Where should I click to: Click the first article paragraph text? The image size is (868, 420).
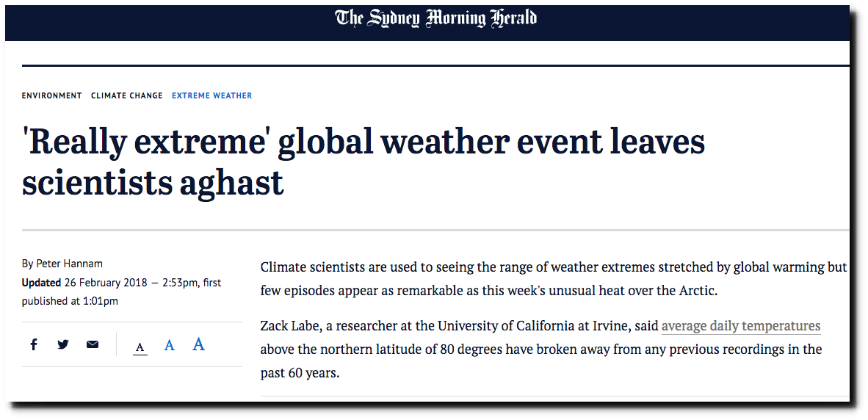554,279
